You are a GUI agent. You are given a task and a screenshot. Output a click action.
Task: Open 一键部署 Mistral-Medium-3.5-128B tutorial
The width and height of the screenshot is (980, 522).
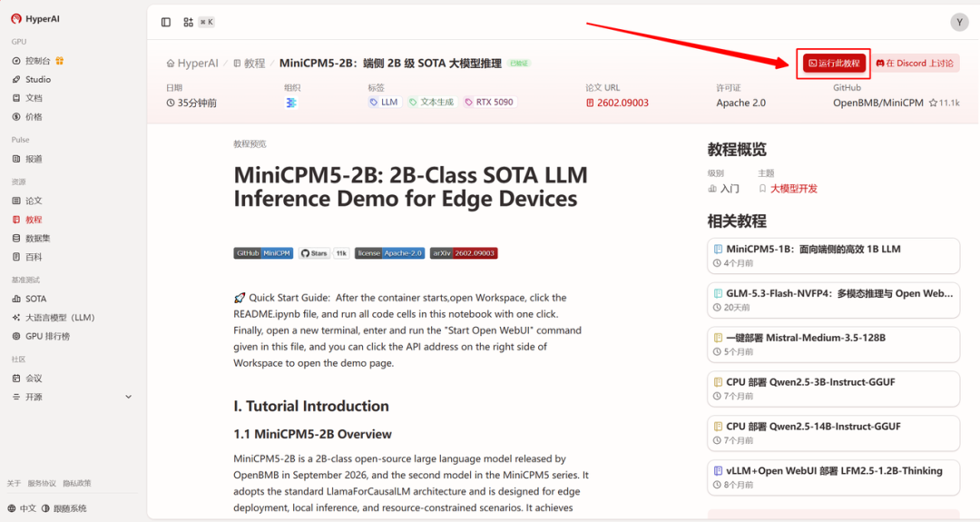pos(833,344)
